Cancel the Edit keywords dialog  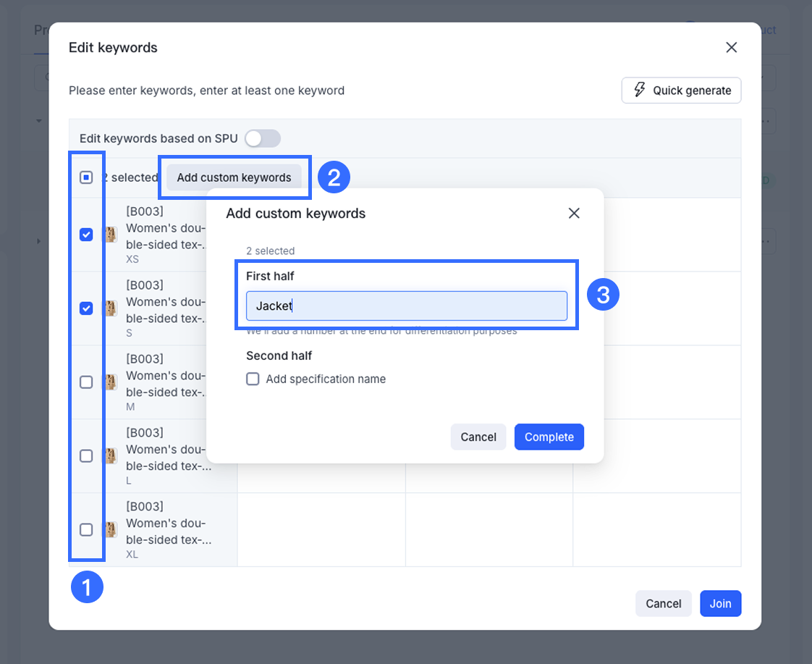[x=663, y=603]
